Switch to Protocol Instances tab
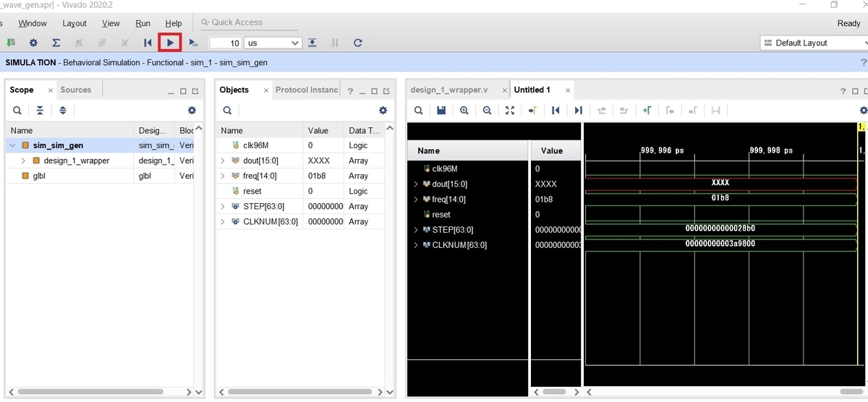Screen dimensions: 868x402 (307, 90)
